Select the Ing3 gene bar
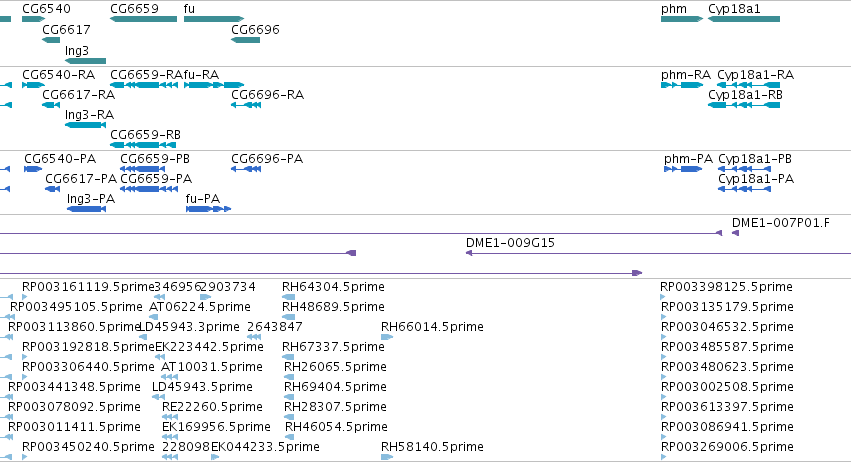Screen dimensions: 851x462 tap(85, 61)
